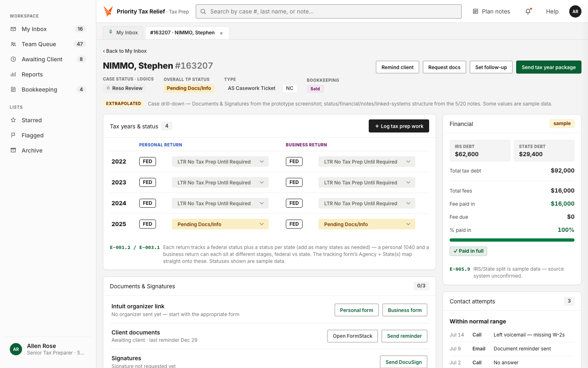
Task: Click the AS Casework Ticket type badge
Action: (x=252, y=88)
